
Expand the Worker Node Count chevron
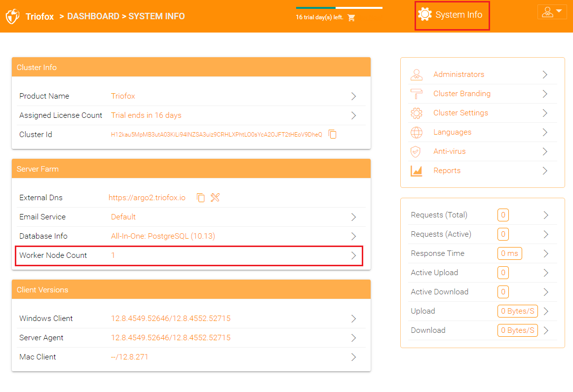tap(353, 255)
